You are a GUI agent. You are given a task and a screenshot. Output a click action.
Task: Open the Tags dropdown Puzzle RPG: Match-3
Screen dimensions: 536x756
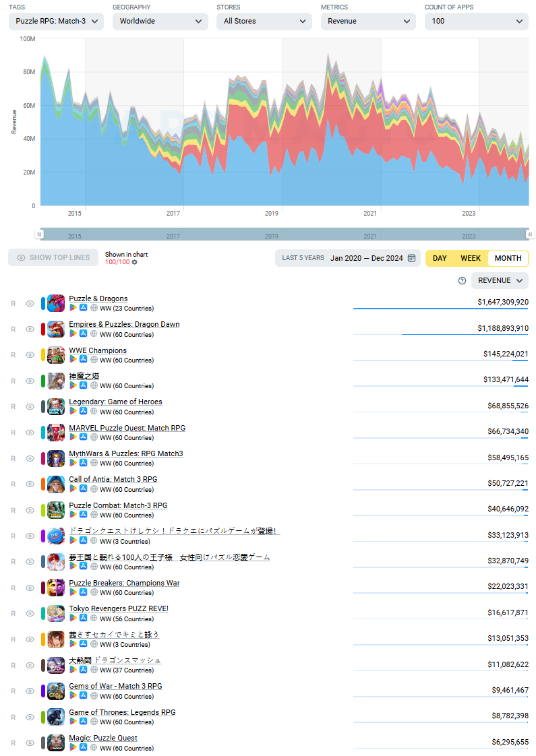click(x=57, y=21)
